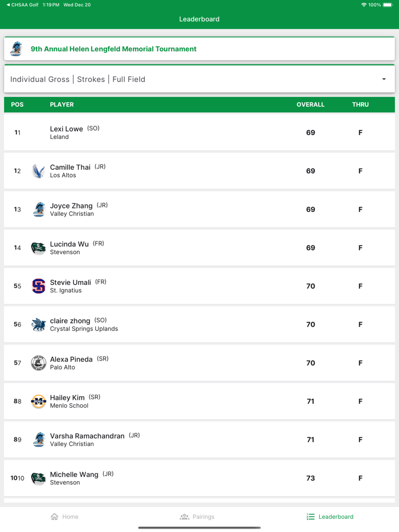Open the Pairings screen icon

pos(184,517)
